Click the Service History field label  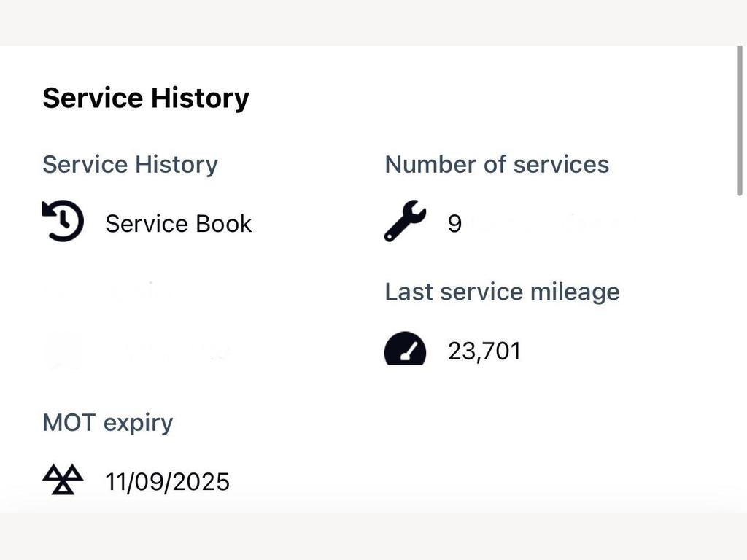click(130, 164)
